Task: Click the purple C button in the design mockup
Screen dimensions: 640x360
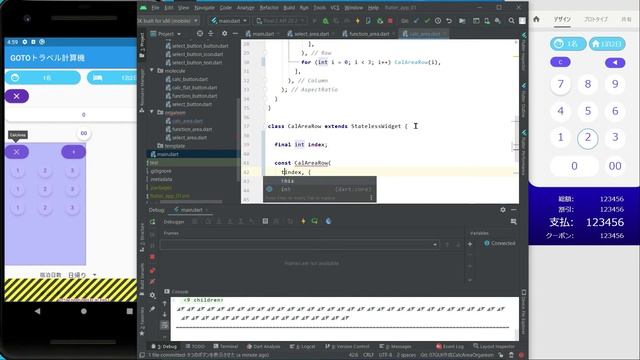Action: click(x=560, y=62)
